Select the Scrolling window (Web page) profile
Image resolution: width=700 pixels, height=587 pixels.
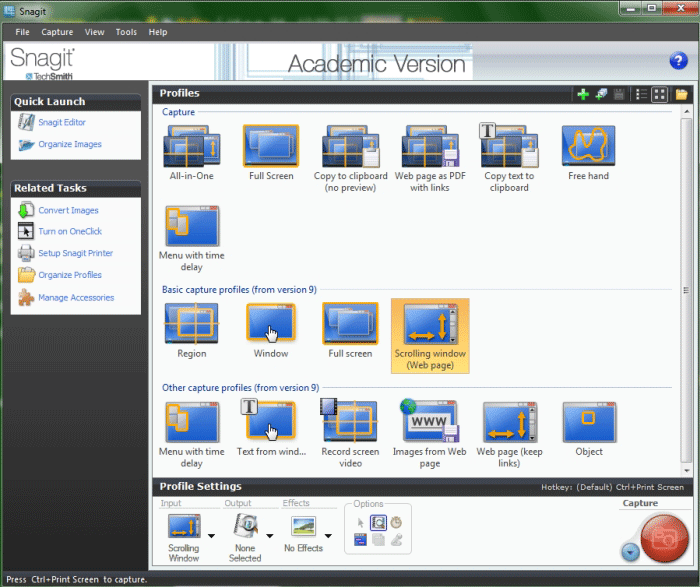[x=430, y=336]
